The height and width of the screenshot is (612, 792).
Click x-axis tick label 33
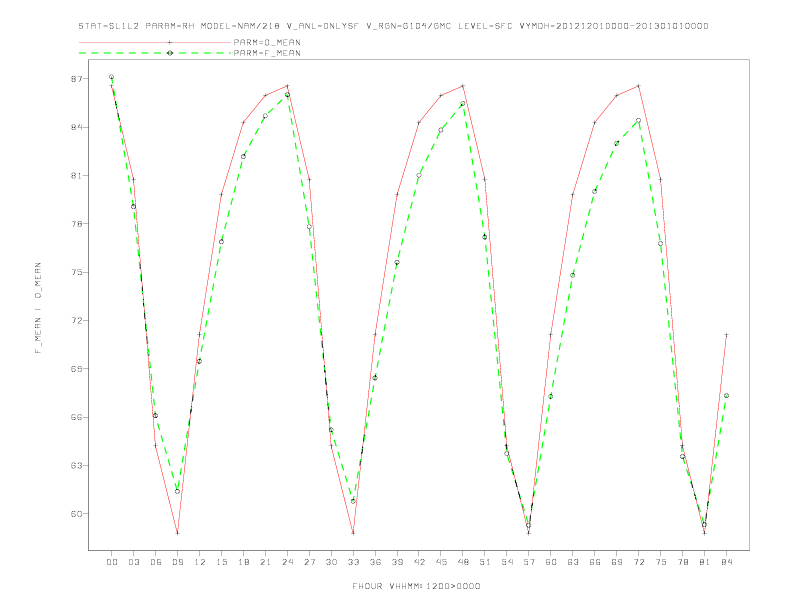click(x=353, y=562)
